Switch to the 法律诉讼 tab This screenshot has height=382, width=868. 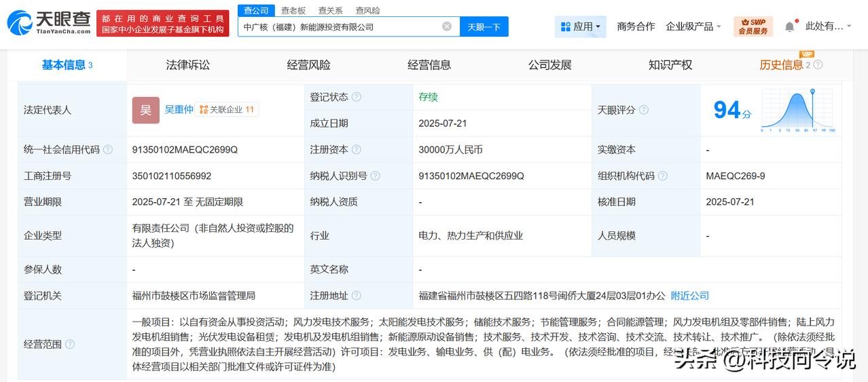tap(188, 65)
